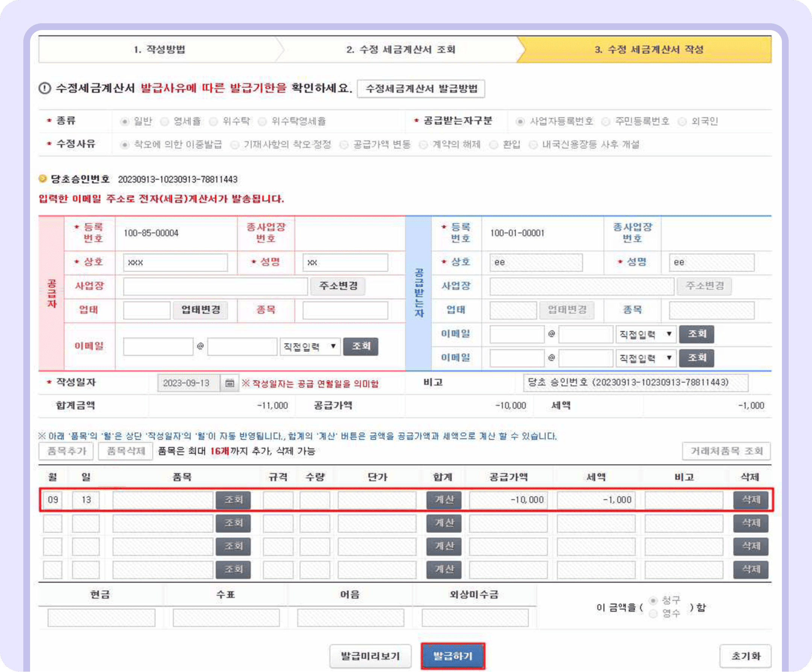812x672 pixels.
Task: Click the 조회 search icon button on first item row
Action: point(234,500)
